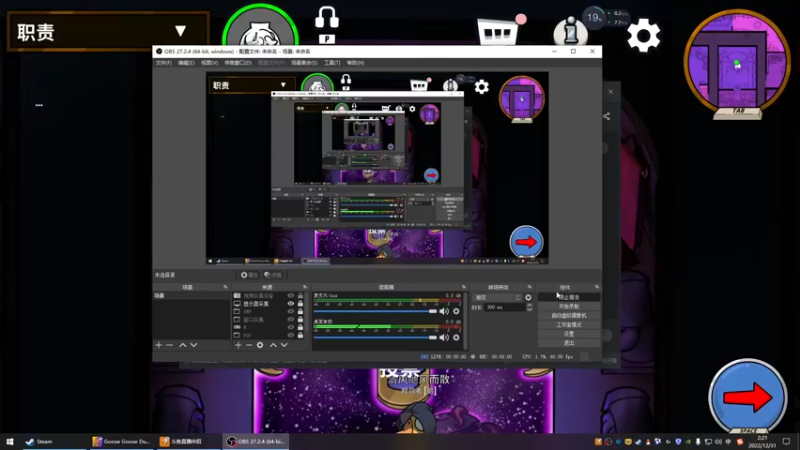Click the character pawn icon in the game
Viewport: 800px width, 450px height.
click(570, 32)
